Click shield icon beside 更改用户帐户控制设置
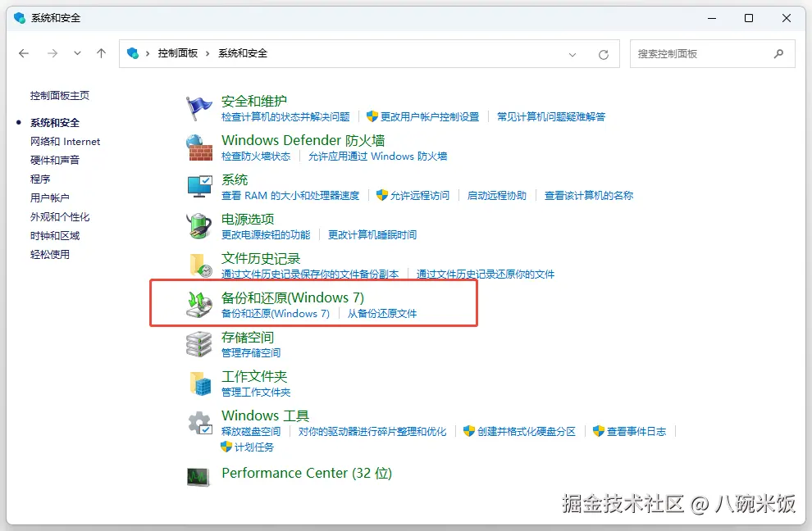The width and height of the screenshot is (812, 531). 372,116
